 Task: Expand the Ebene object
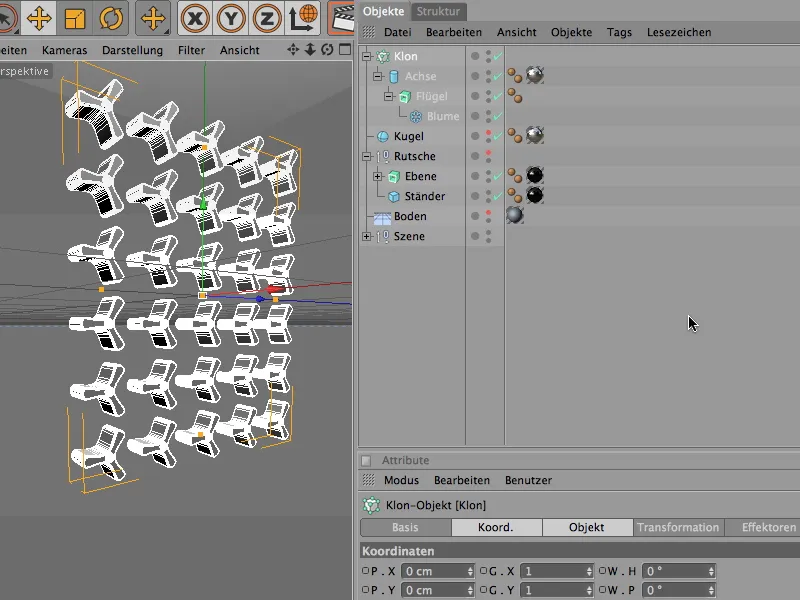click(x=378, y=177)
